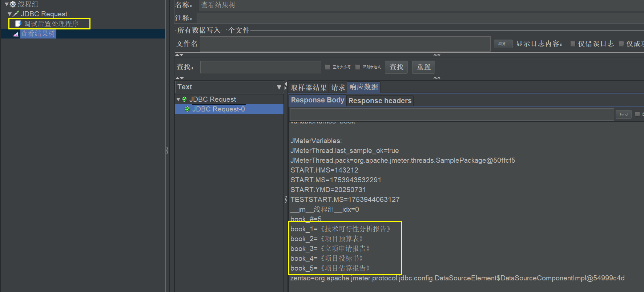Click the 浏览 browse button
This screenshot has height=292, width=644.
pyautogui.click(x=503, y=44)
